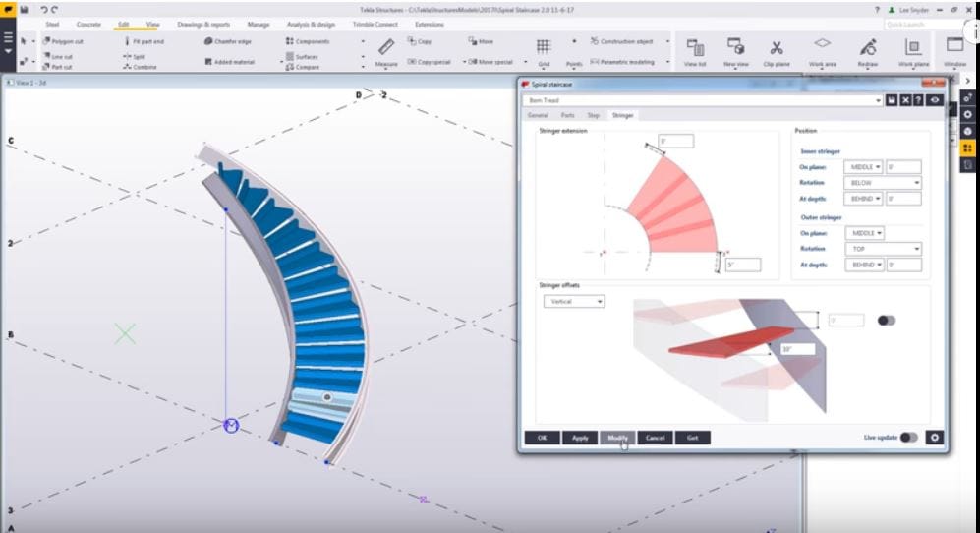
Task: Switch to the Step tab in dialog
Action: [593, 115]
